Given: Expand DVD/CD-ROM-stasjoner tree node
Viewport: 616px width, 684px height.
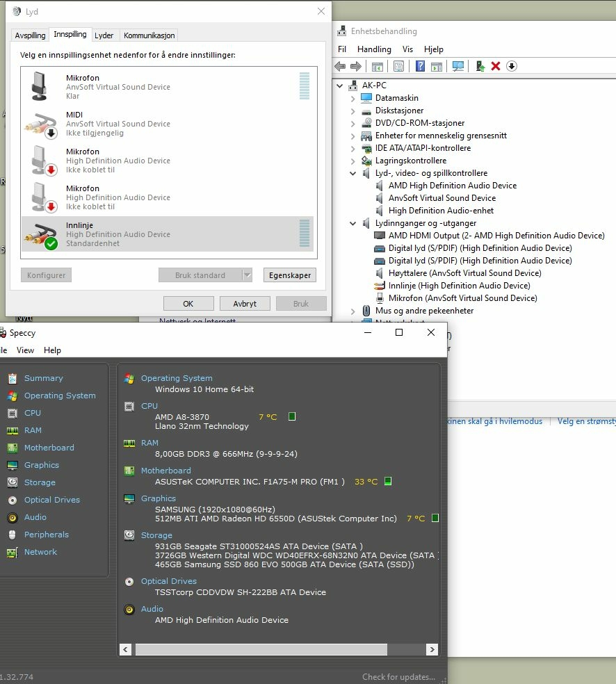Looking at the screenshot, I should [x=353, y=124].
